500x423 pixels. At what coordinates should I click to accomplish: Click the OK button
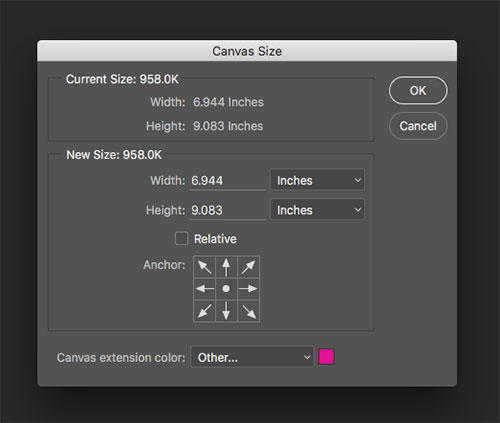click(x=418, y=91)
